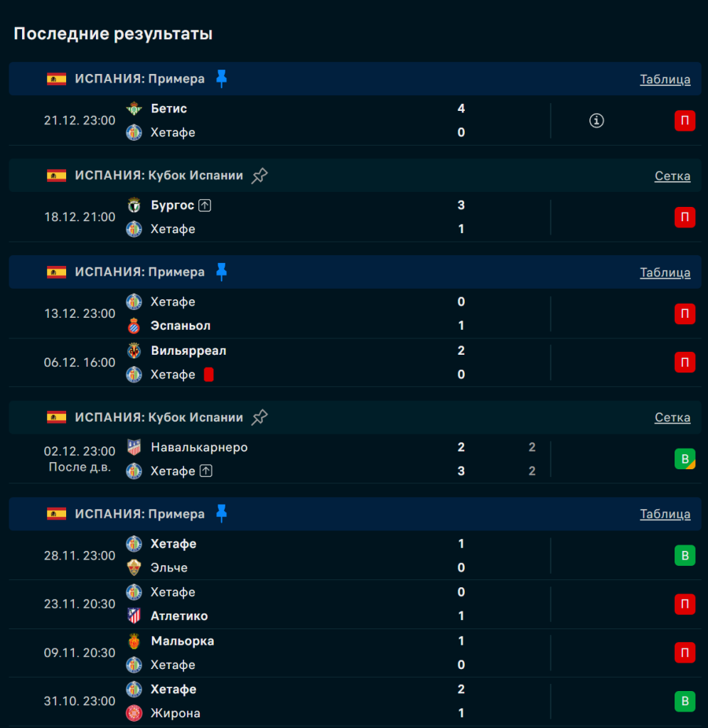Click the Navalcarnero team crest
Image resolution: width=708 pixels, height=728 pixels.
pyautogui.click(x=134, y=447)
